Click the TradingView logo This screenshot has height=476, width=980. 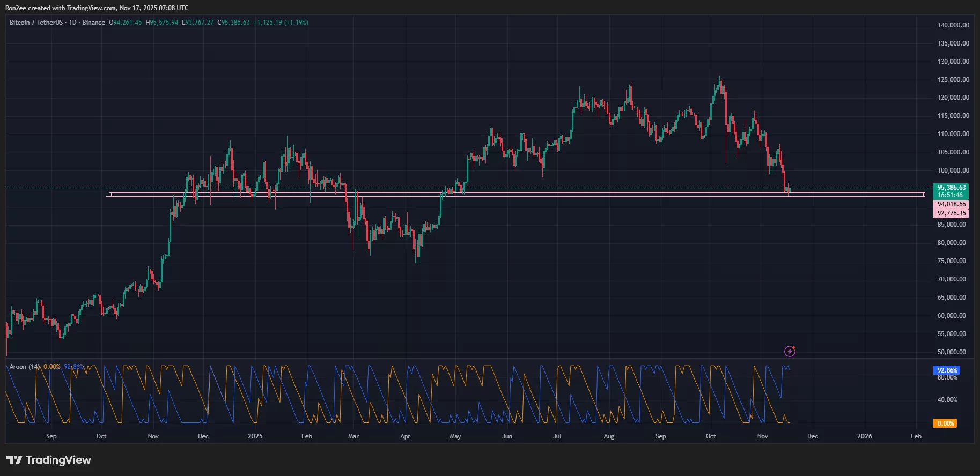tap(49, 460)
